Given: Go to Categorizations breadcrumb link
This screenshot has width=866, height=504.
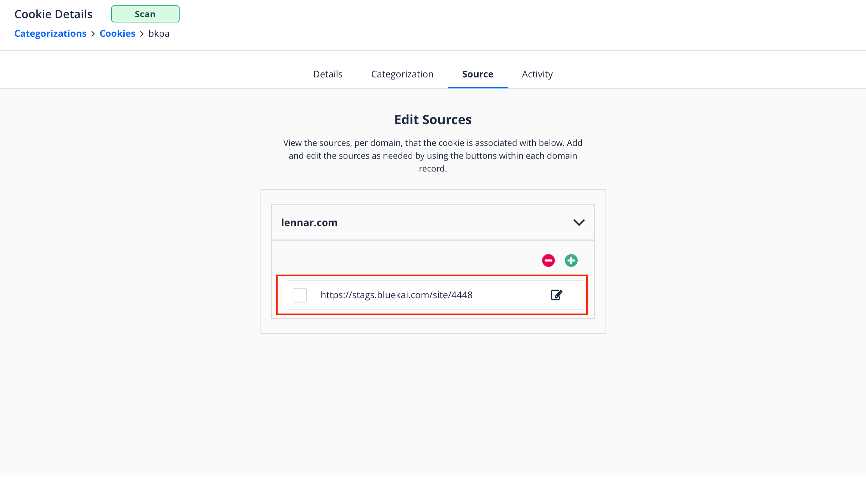Looking at the screenshot, I should [x=50, y=34].
